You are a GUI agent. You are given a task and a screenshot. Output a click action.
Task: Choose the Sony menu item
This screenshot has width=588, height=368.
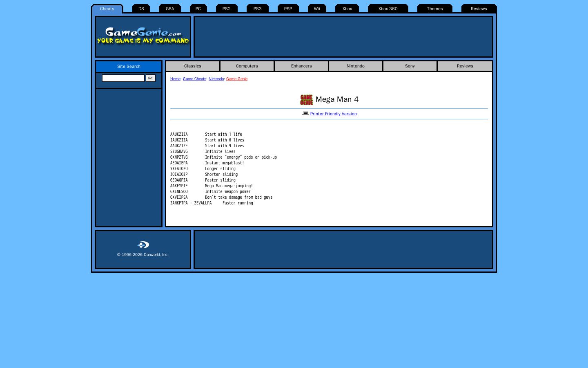tap(410, 66)
